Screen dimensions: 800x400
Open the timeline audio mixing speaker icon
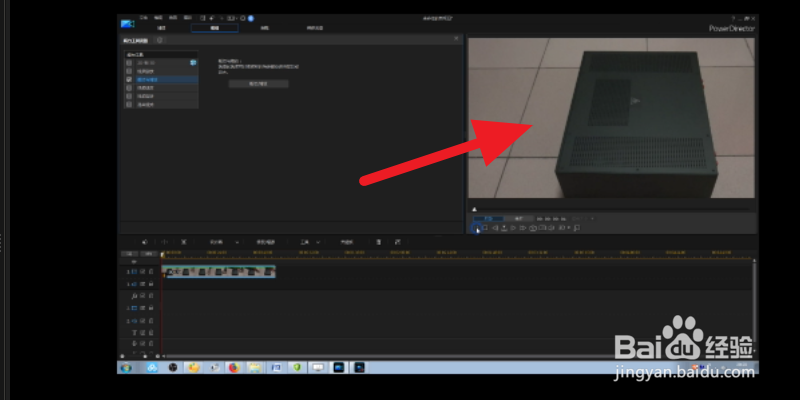point(144,242)
